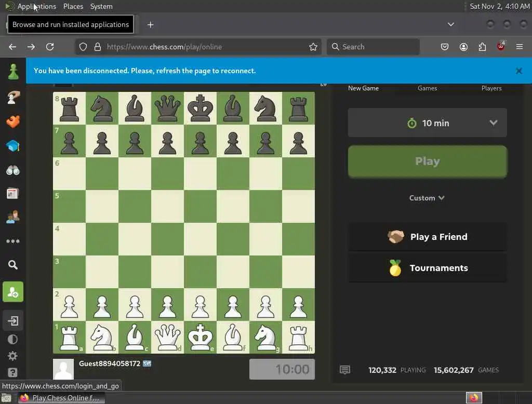The width and height of the screenshot is (532, 404).
Task: Click Play a Friend button
Action: coord(428,237)
